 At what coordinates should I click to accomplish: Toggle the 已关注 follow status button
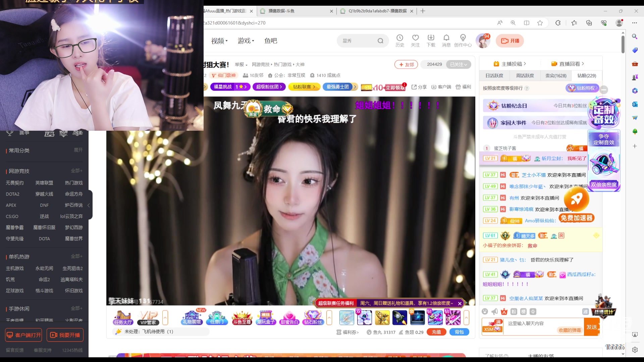(459, 64)
